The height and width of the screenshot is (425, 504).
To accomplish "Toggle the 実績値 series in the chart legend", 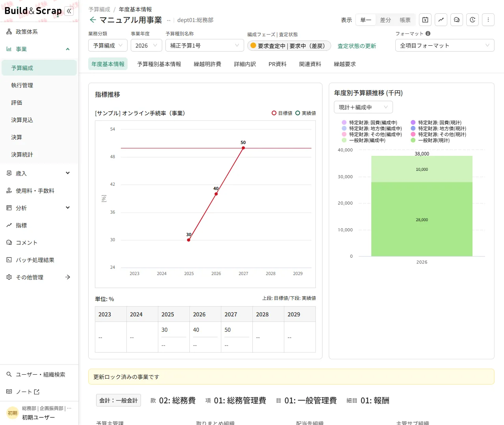I will [x=306, y=113].
